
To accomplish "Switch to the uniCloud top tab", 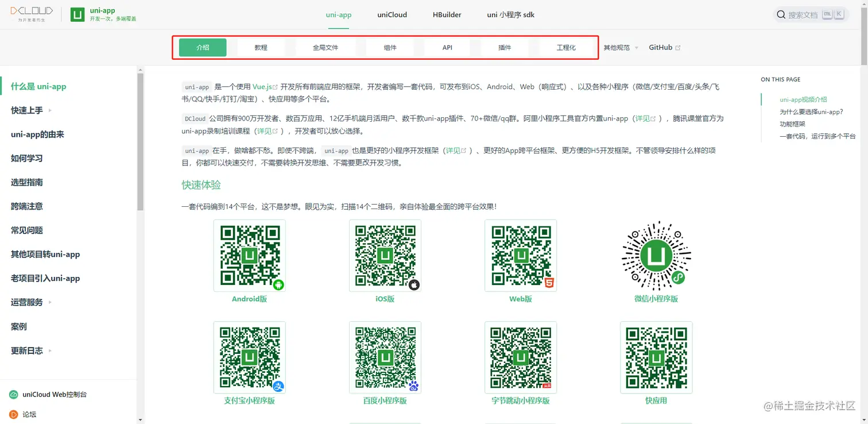I will point(392,15).
